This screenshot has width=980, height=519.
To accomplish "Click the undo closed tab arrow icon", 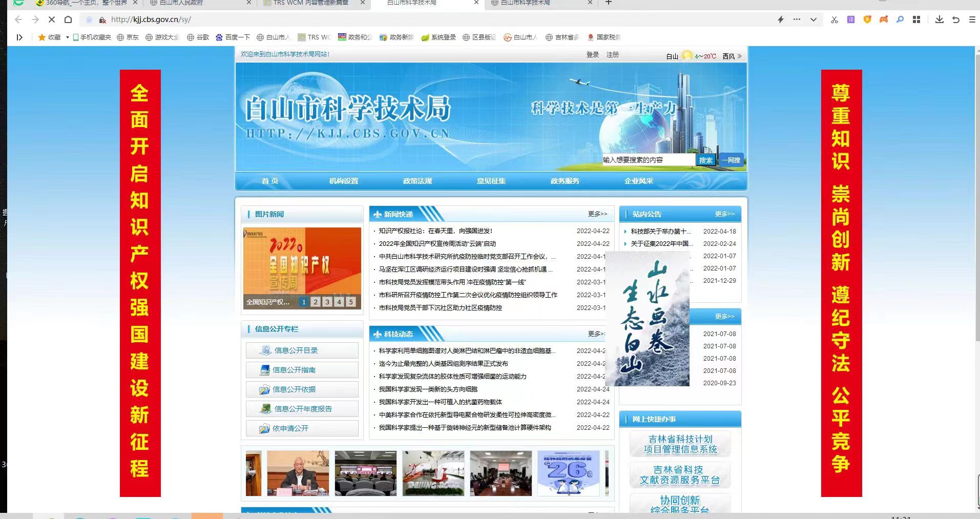I will tap(955, 19).
